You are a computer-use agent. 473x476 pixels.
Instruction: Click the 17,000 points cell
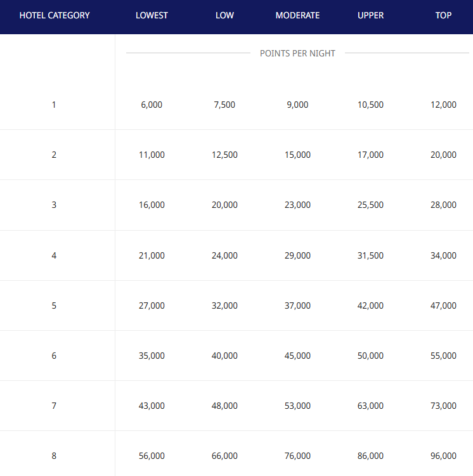click(x=370, y=155)
